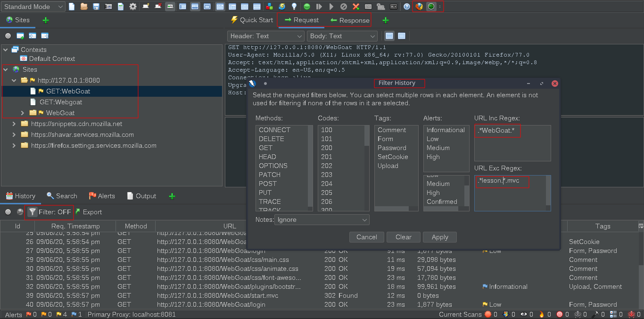Switch to the Request tab
Image resolution: width=644 pixels, height=319 pixels.
tap(302, 20)
